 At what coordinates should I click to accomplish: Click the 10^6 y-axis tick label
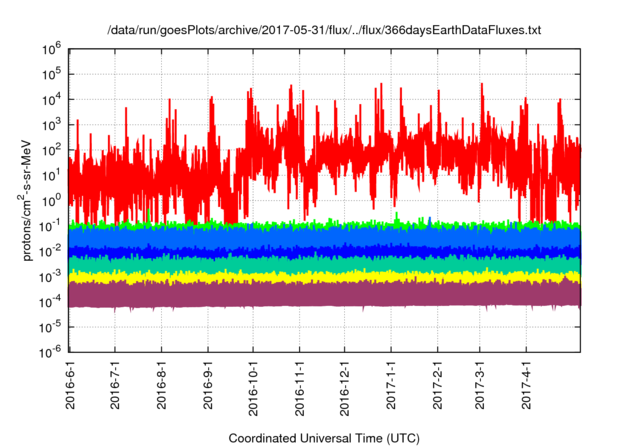(x=51, y=49)
